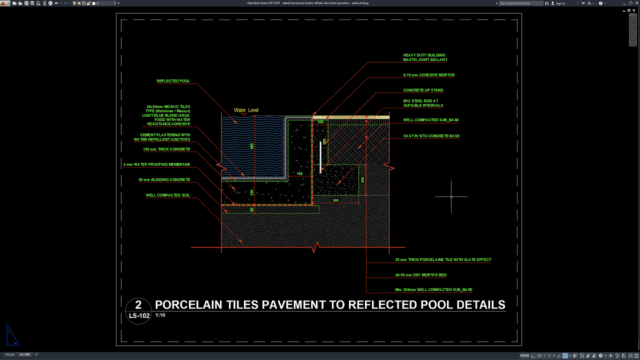Select the WATER PROOFING MEMBRANE label
The height and width of the screenshot is (360, 640).
click(x=157, y=164)
